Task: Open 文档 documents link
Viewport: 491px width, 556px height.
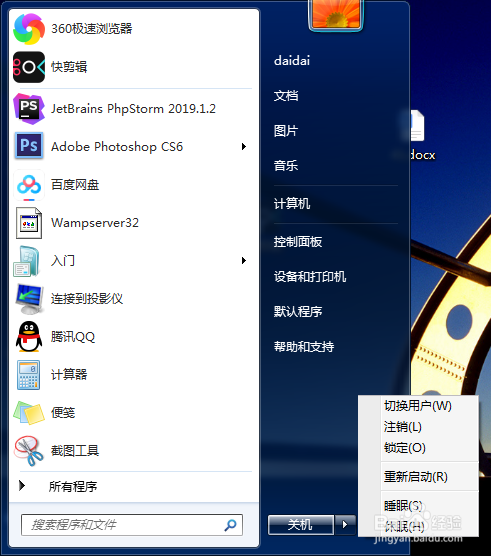Action: click(286, 96)
